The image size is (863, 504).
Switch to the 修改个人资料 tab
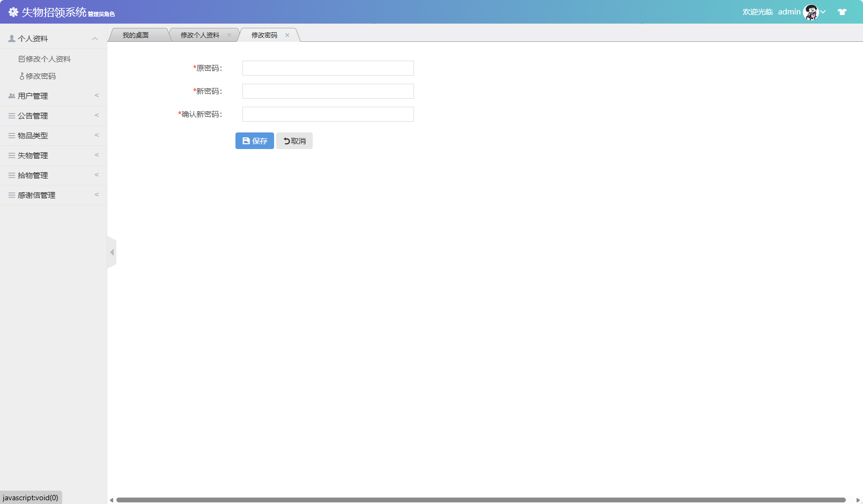click(x=200, y=35)
